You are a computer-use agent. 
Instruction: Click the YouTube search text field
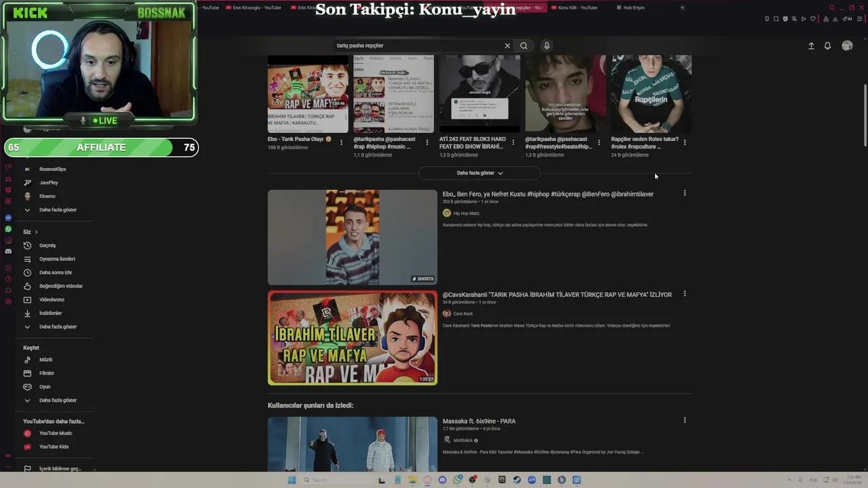tap(417, 45)
